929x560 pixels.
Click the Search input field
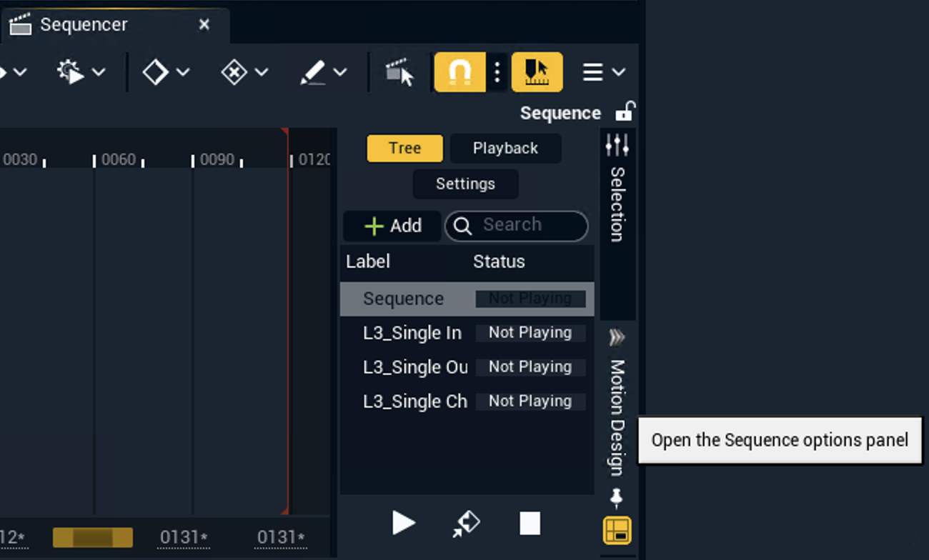[527, 226]
